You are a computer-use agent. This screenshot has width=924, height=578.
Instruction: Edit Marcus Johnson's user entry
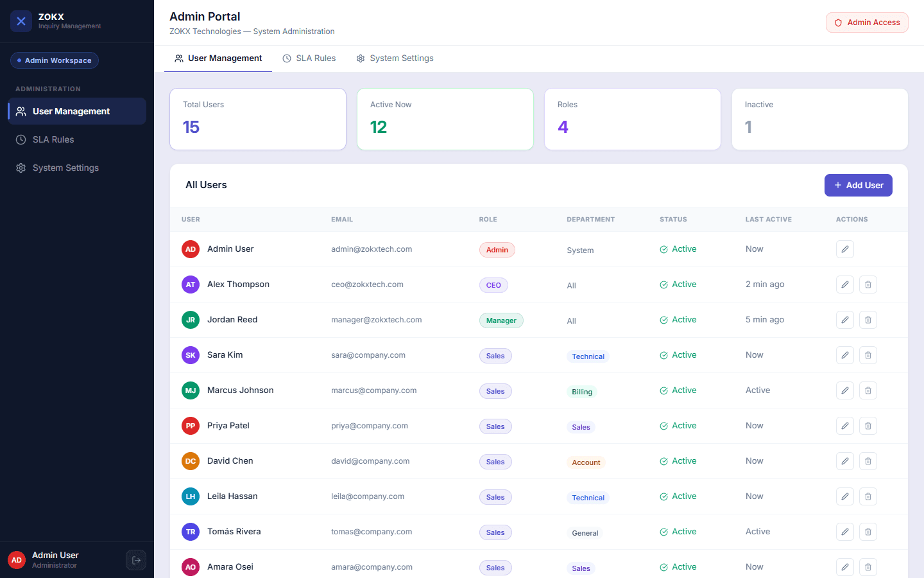845,390
